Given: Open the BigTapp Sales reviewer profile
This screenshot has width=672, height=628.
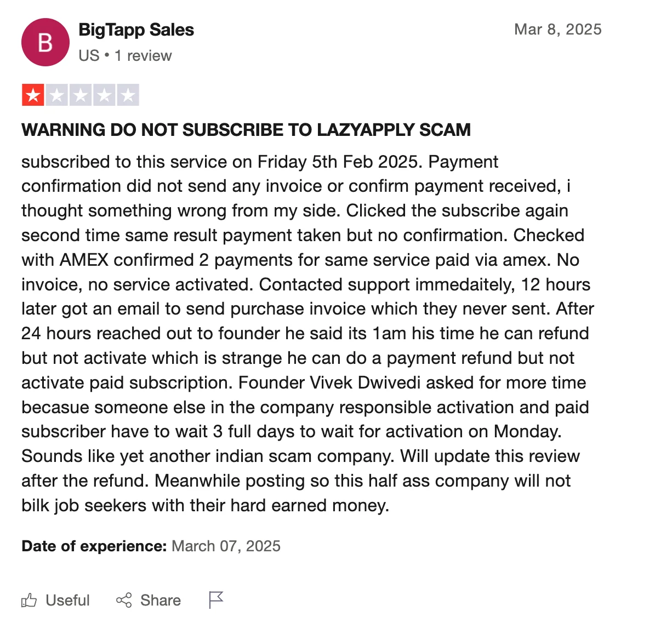Looking at the screenshot, I should tap(136, 30).
